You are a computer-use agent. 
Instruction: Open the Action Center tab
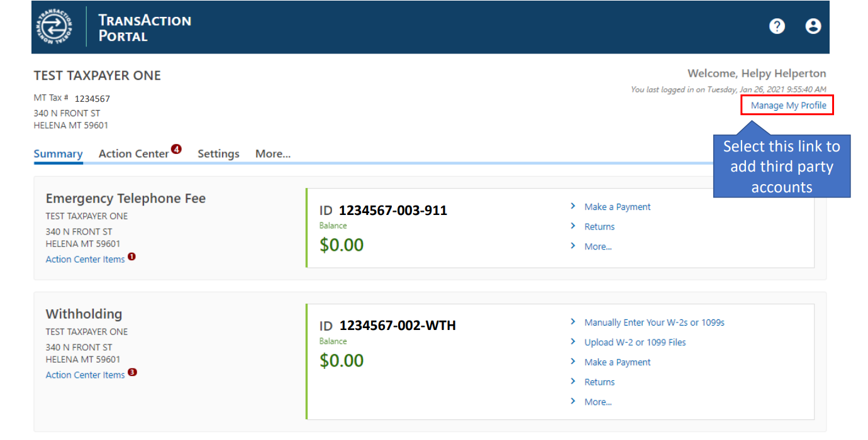click(x=133, y=154)
